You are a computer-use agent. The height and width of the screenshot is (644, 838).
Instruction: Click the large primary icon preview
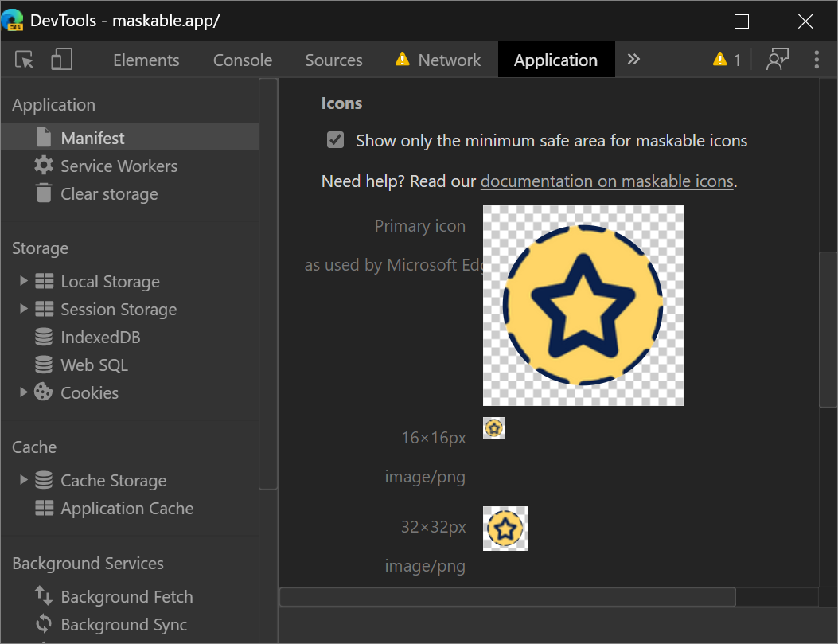(x=583, y=306)
